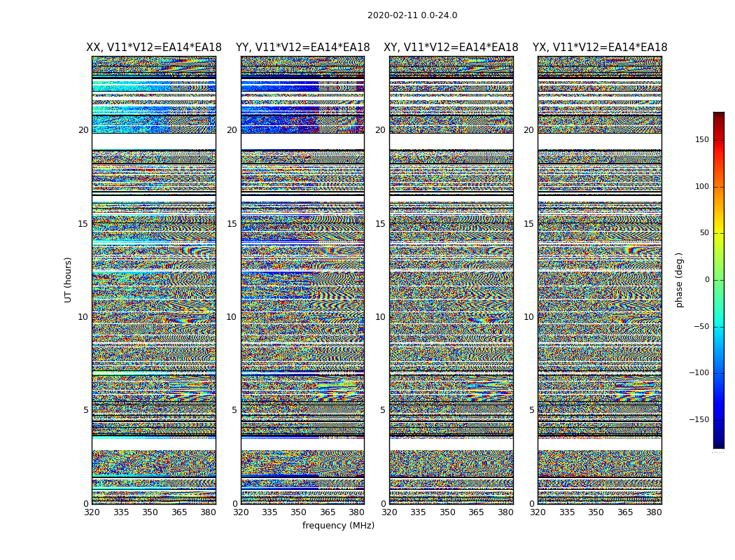Click the −100 tick on the colorbar
Screen dimensions: 735x560
click(699, 372)
